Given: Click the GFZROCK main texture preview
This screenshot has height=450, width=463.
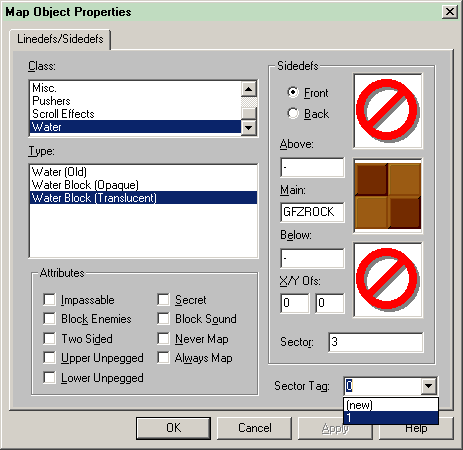Looking at the screenshot, I should (x=388, y=196).
